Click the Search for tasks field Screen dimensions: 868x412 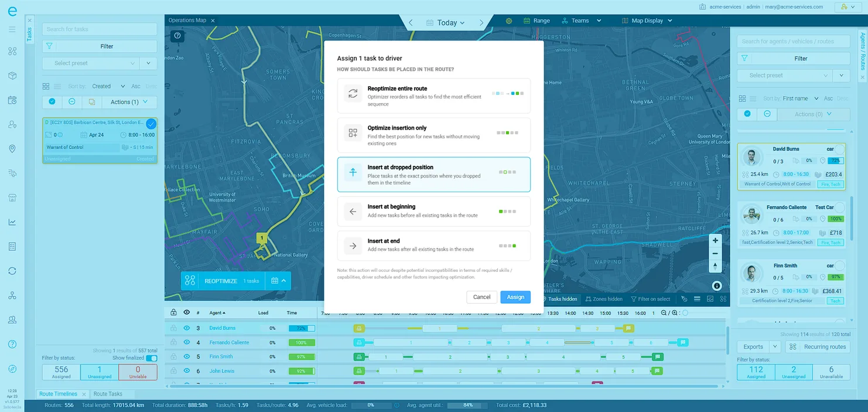(x=100, y=29)
